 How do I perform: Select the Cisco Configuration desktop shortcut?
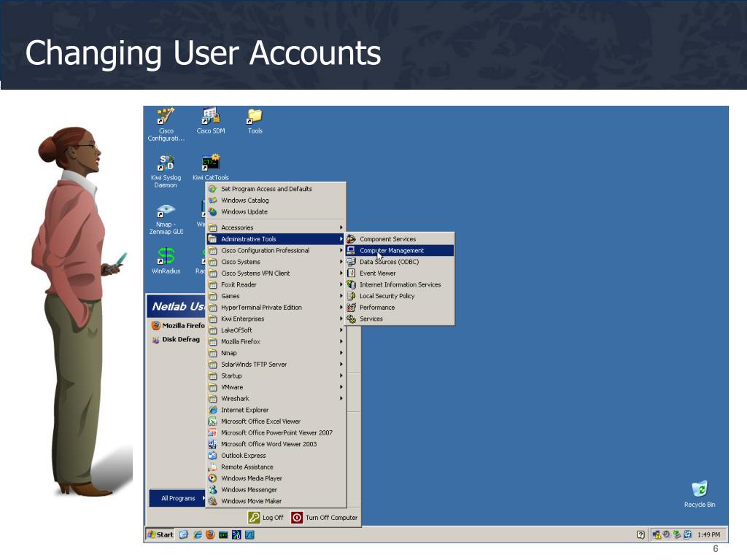(x=166, y=125)
